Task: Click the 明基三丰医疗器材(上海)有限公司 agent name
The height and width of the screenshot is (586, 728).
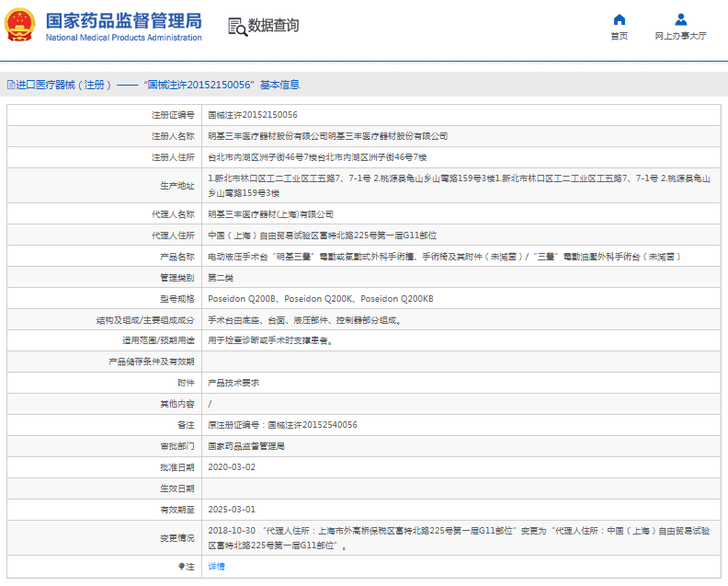Action: point(270,213)
